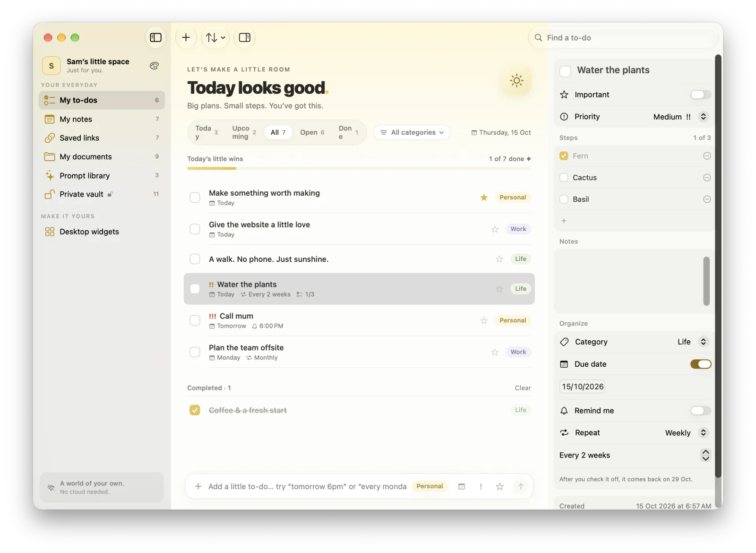Click the 'Find a to-do' search field
756x553 pixels.
pyautogui.click(x=623, y=38)
